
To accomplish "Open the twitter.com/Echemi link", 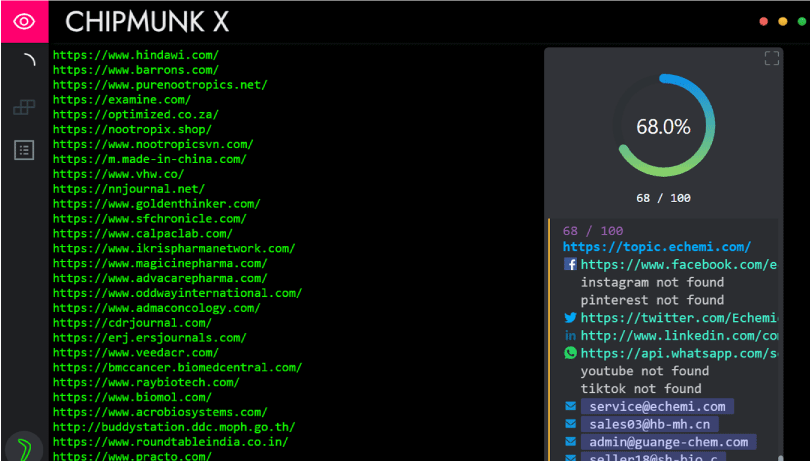I will (679, 318).
